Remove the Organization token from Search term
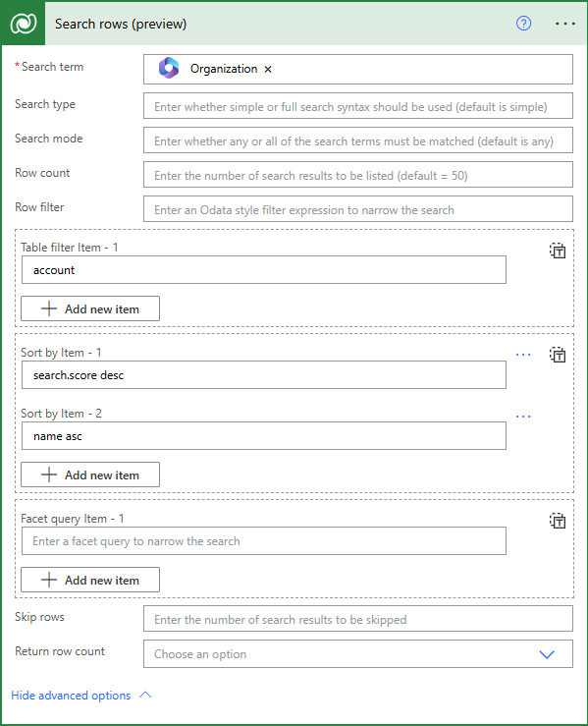The width and height of the screenshot is (588, 726). [x=268, y=70]
